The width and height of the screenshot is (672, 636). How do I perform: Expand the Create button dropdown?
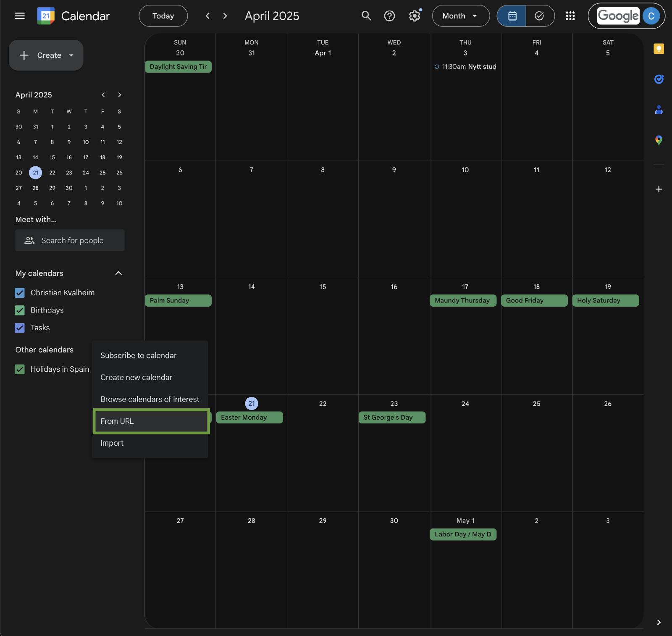tap(71, 55)
